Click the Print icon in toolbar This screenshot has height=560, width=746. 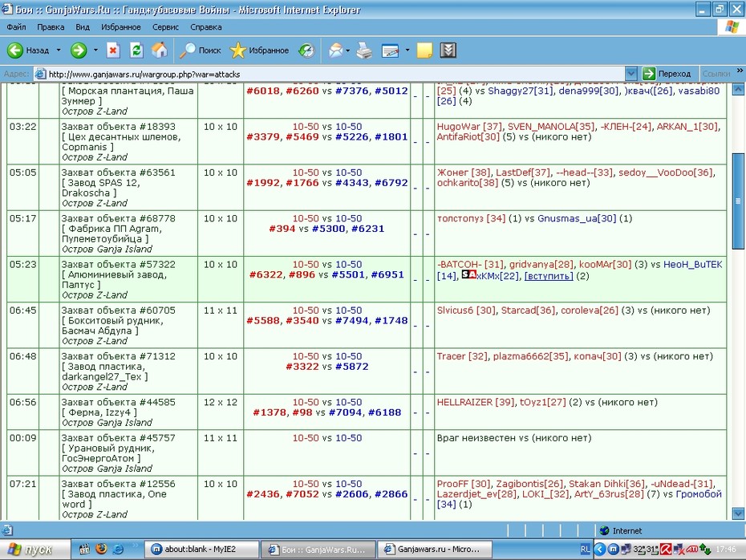[364, 50]
